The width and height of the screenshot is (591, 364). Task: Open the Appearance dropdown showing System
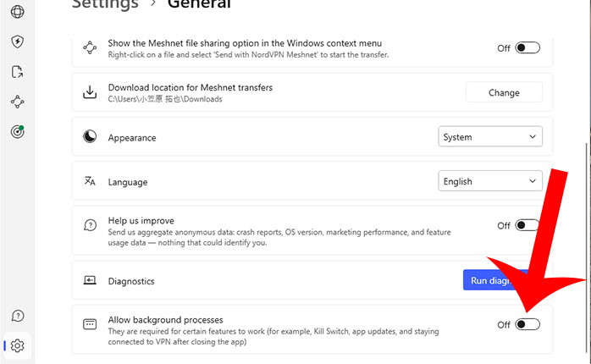point(490,137)
